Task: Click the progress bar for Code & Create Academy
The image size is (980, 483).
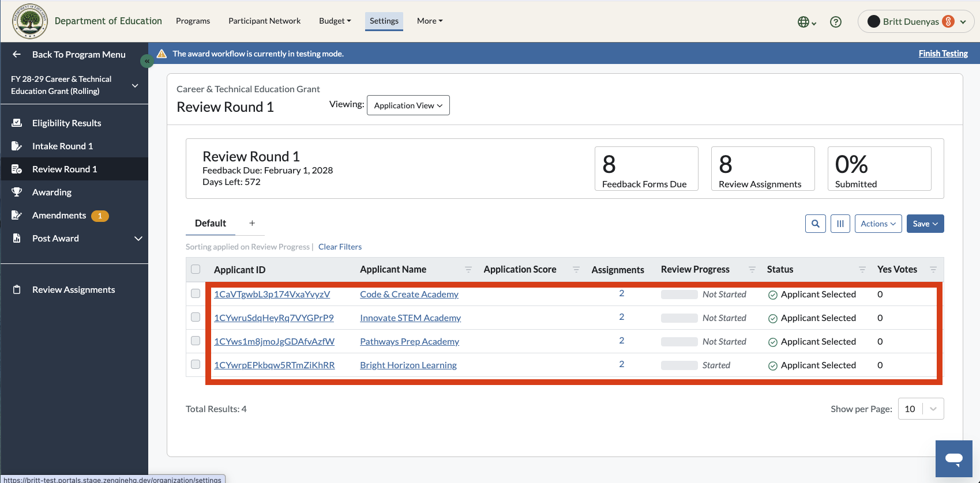Action: point(679,295)
